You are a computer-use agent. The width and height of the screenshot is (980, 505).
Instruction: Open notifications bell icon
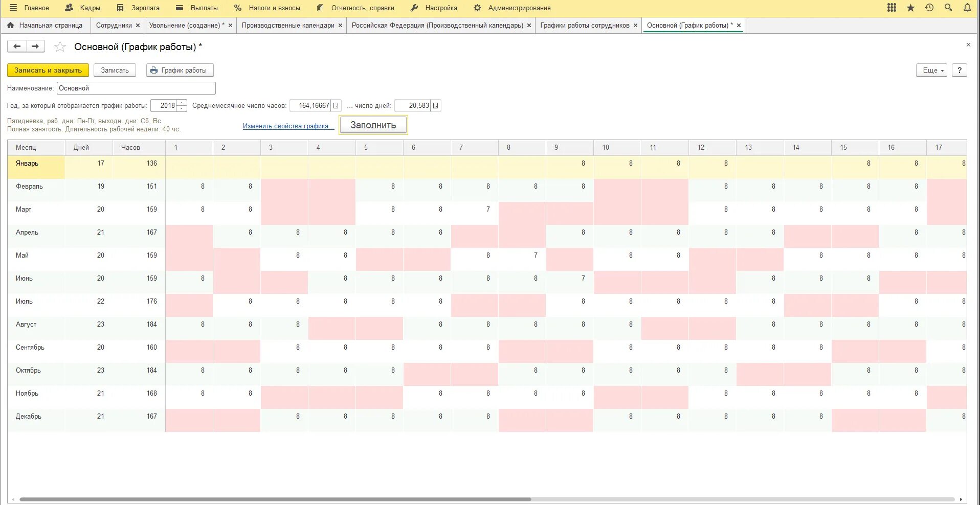[967, 8]
